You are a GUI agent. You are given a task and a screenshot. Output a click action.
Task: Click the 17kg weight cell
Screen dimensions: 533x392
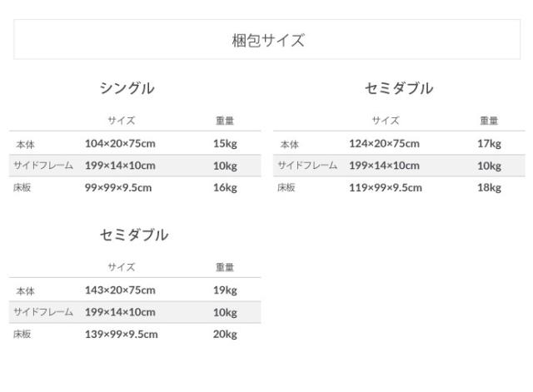(489, 144)
